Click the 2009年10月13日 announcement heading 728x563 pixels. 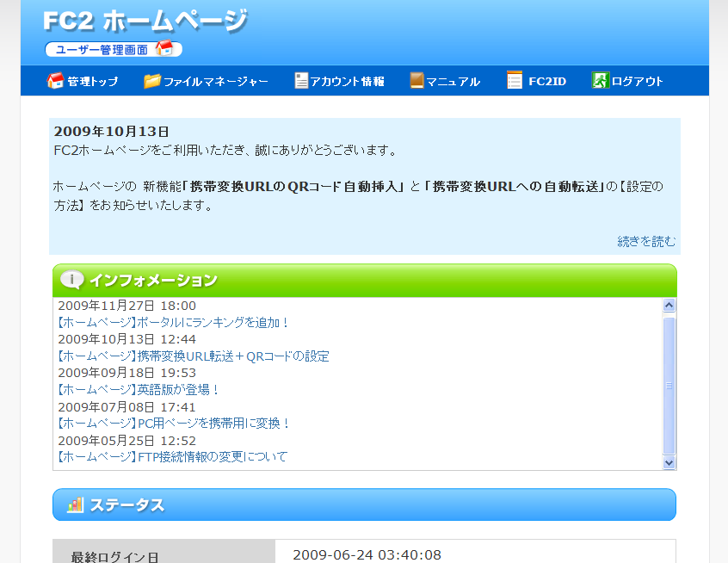(111, 132)
